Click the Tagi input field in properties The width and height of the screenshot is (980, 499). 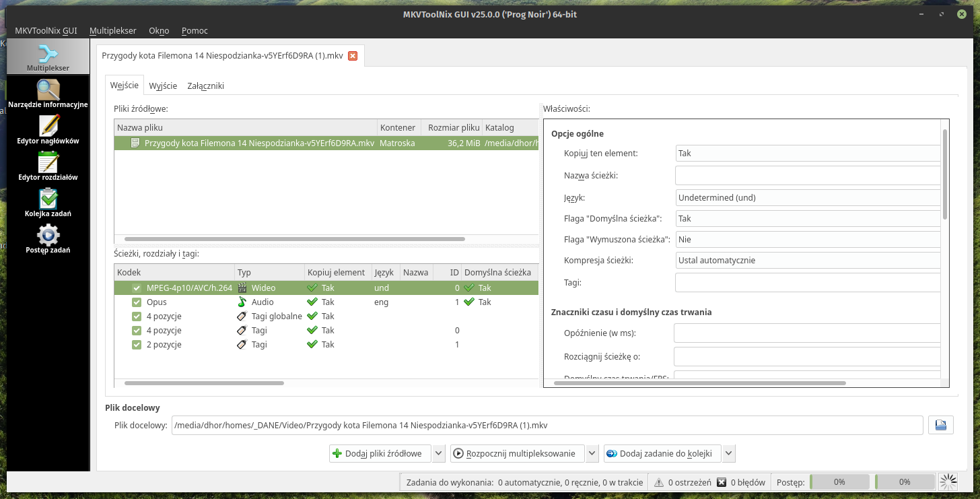(x=808, y=282)
